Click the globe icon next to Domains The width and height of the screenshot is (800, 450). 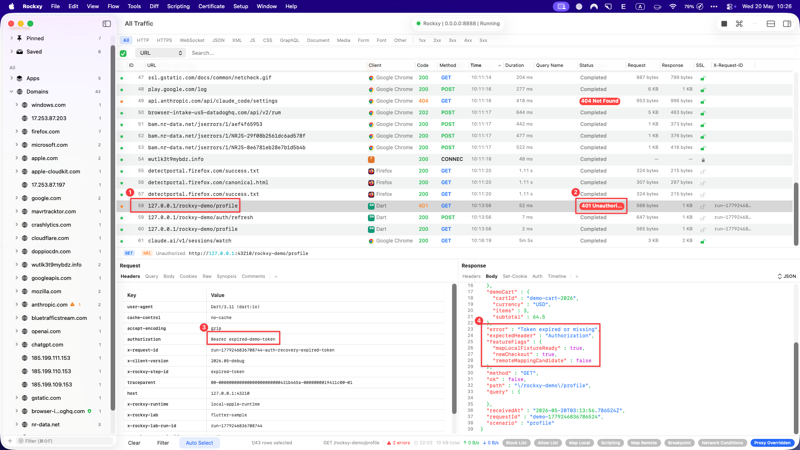click(x=19, y=91)
